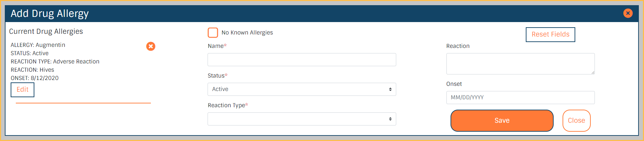Click the REACTION TYPE: Adverse Reaction line
The width and height of the screenshot is (644, 141).
pos(55,61)
